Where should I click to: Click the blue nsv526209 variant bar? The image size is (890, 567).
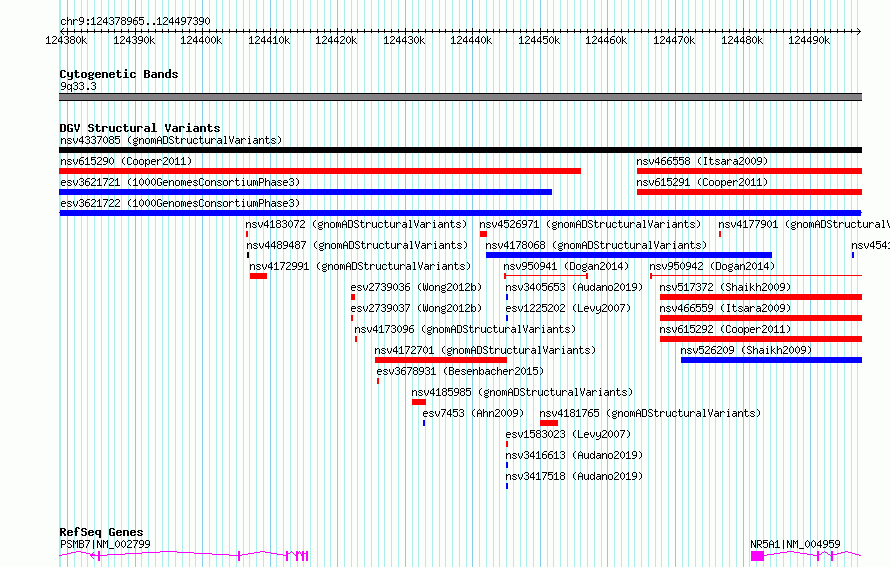click(x=771, y=360)
